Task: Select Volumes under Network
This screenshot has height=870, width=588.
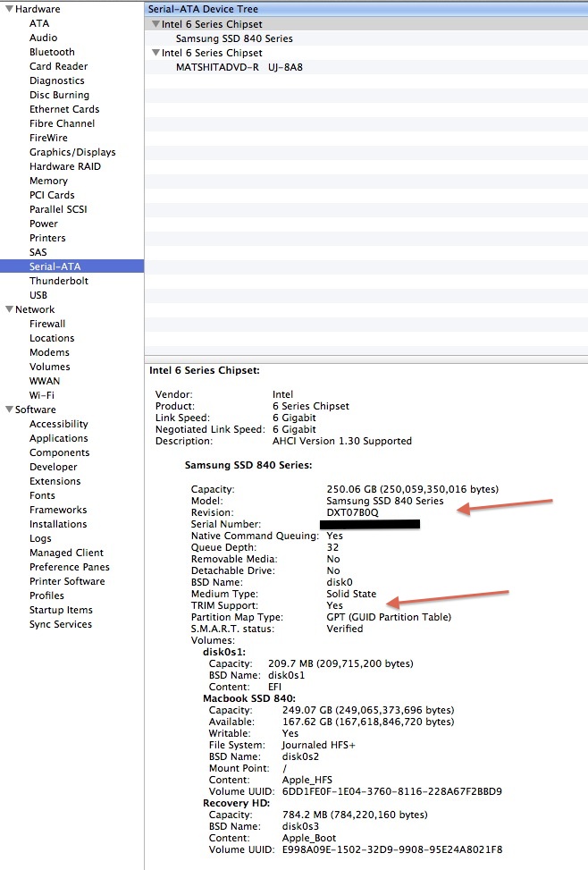Action: click(x=50, y=367)
